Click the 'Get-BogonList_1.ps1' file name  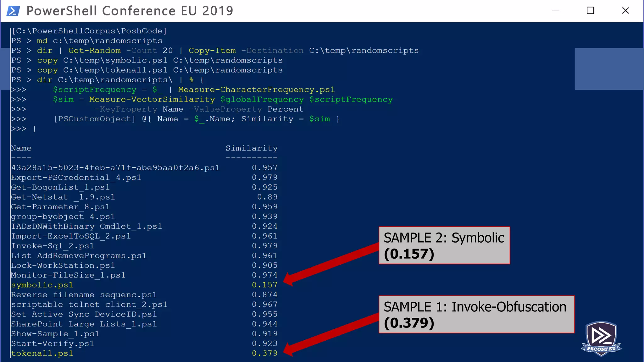point(60,187)
